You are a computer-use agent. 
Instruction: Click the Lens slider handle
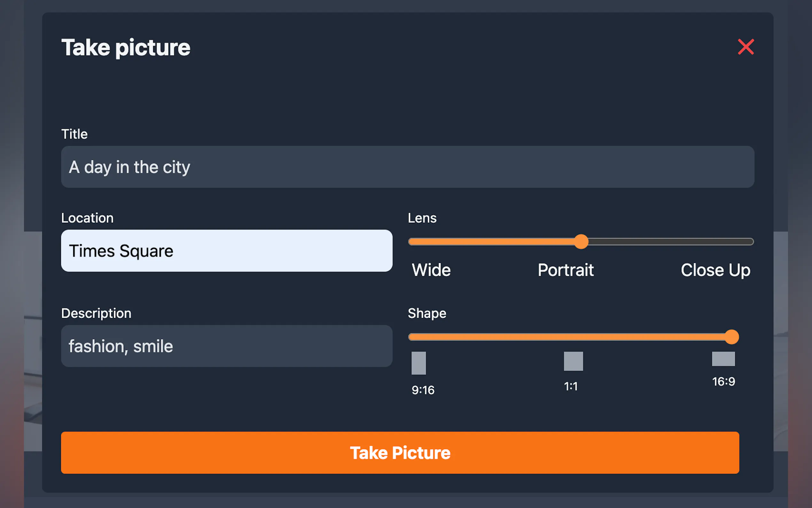581,242
